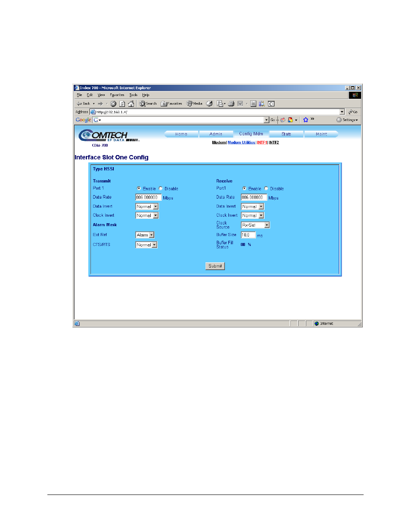Switch to the Config Mdm tab
The height and width of the screenshot is (532, 411).
pos(251,134)
